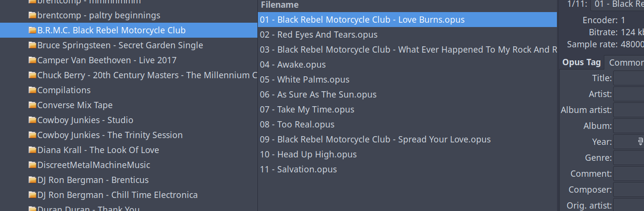Switch to the Opus Tag tab
The width and height of the screenshot is (644, 211).
(581, 62)
